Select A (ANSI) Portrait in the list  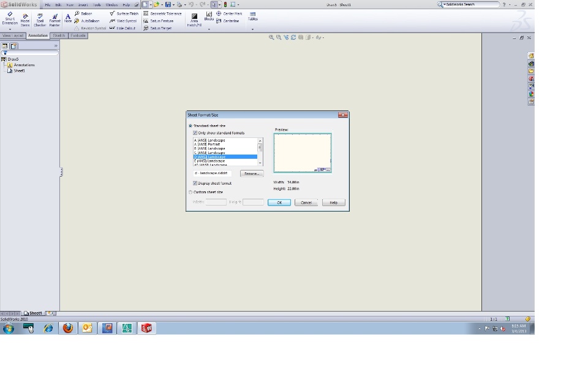225,144
